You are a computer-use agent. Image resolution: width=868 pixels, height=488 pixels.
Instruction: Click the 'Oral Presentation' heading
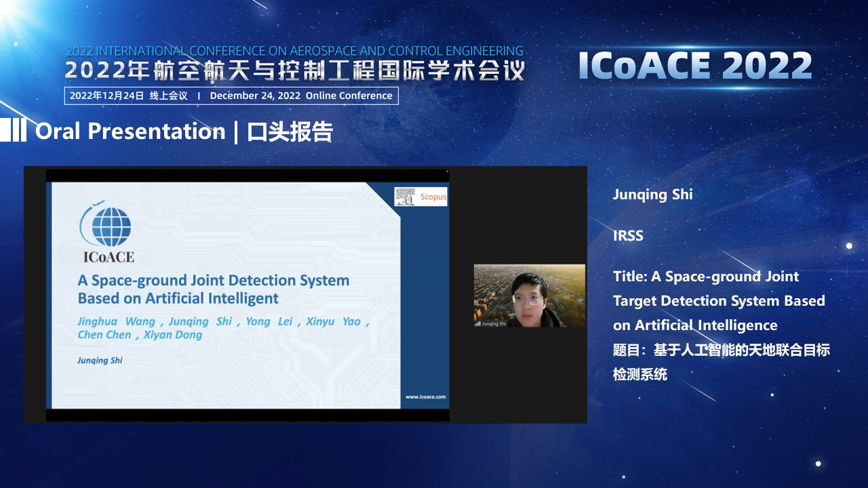130,131
